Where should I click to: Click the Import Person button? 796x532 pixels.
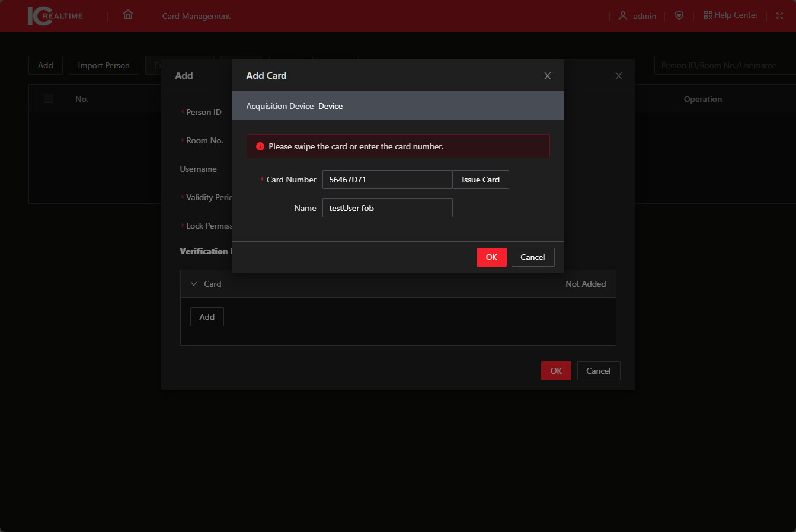tap(104, 65)
